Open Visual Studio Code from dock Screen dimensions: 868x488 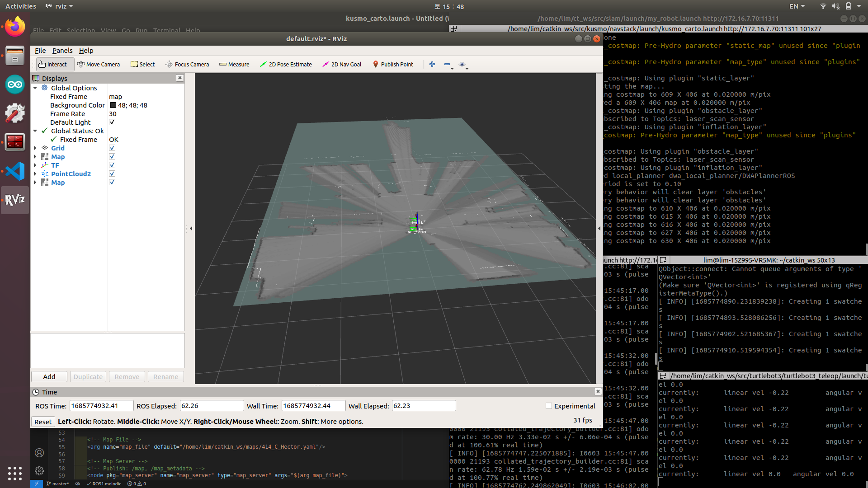coord(15,171)
